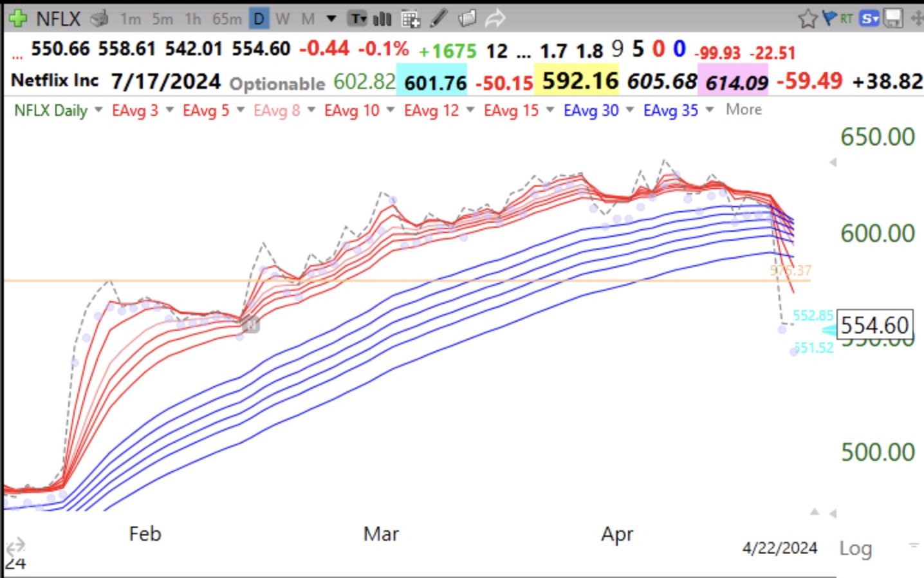Click the scroll-back arrows at bottom left
The height and width of the screenshot is (578, 924).
(x=15, y=546)
